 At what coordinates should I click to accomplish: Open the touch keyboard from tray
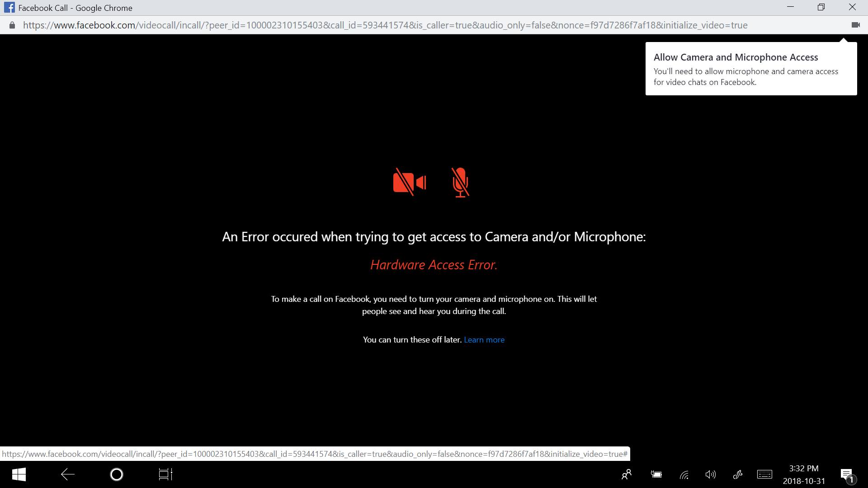coord(764,474)
